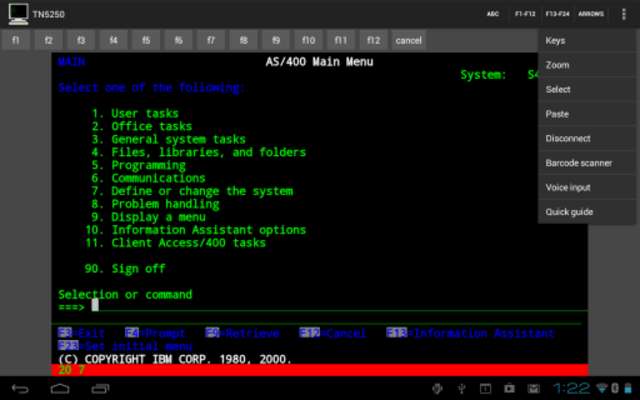Tap the cancel key button
Screen dimensions: 640x400
(x=409, y=40)
